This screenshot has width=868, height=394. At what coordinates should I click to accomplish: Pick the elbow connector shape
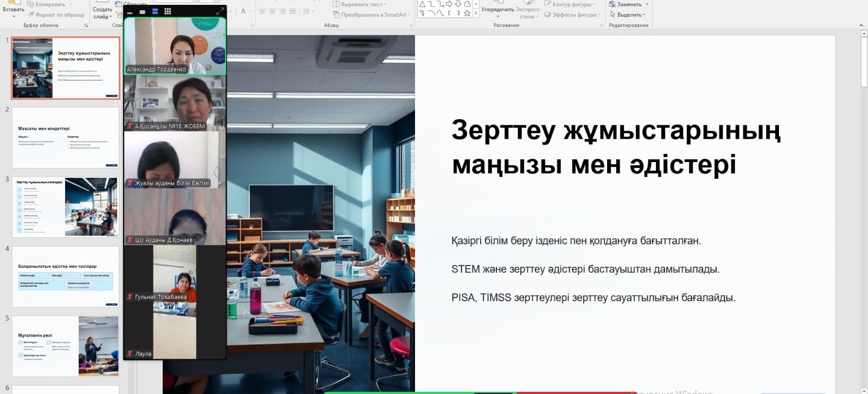431,4
